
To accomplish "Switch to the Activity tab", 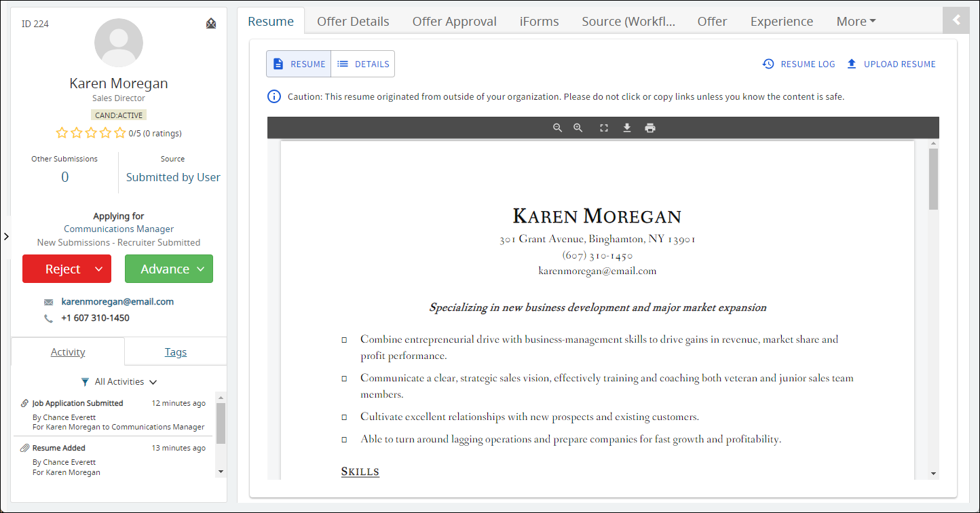I will tap(68, 351).
